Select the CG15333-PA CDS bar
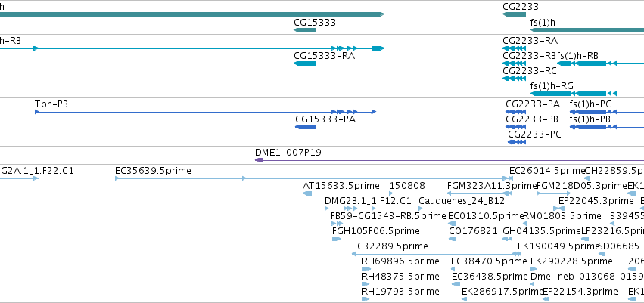The height and width of the screenshot is (303, 644). 306,127
